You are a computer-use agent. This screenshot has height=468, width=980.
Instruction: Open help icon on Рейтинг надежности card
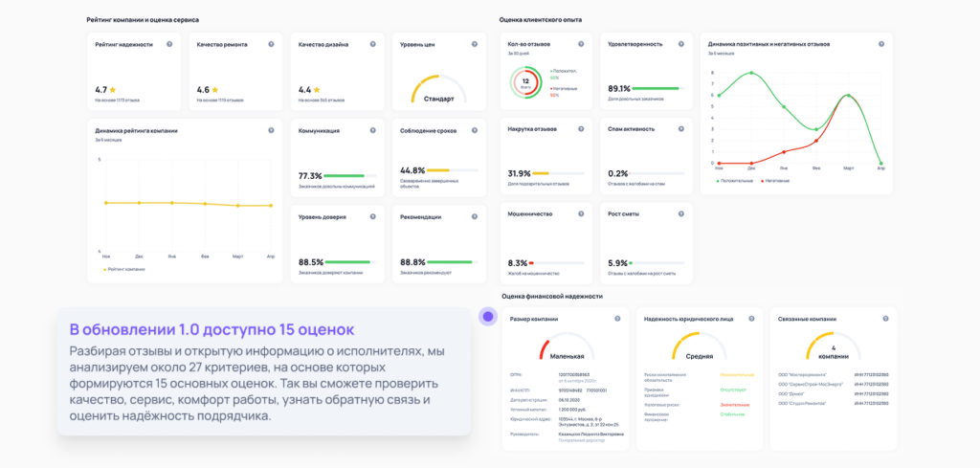[x=169, y=44]
